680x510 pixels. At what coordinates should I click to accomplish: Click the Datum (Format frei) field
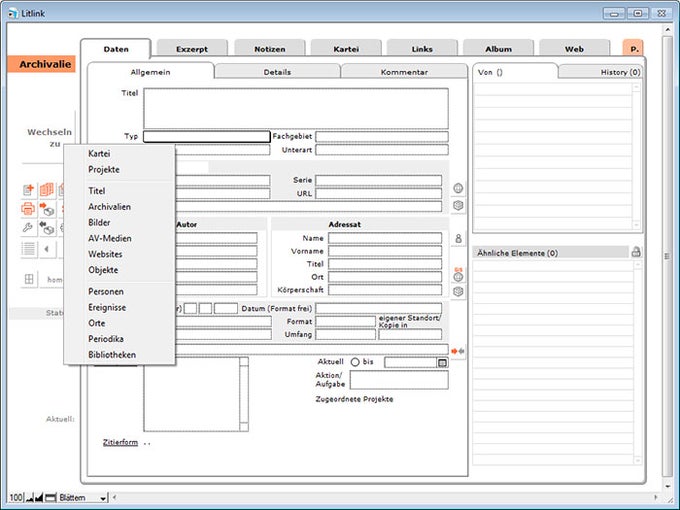(379, 308)
